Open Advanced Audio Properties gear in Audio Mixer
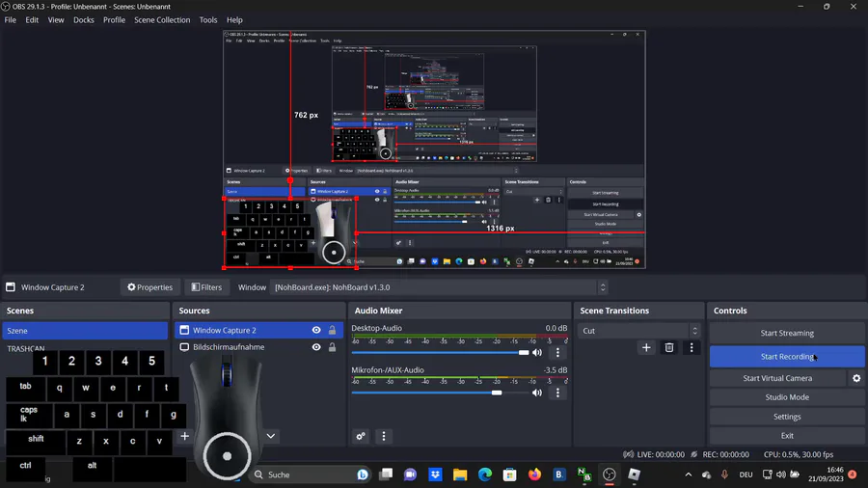This screenshot has height=488, width=868. click(x=361, y=436)
